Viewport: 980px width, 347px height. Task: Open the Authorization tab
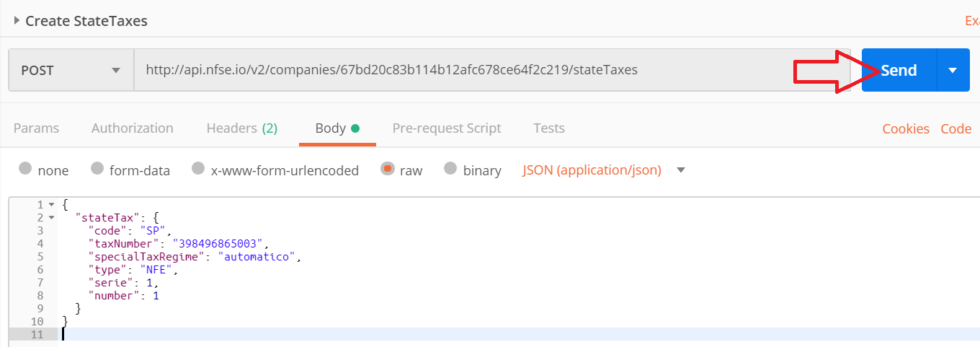133,128
